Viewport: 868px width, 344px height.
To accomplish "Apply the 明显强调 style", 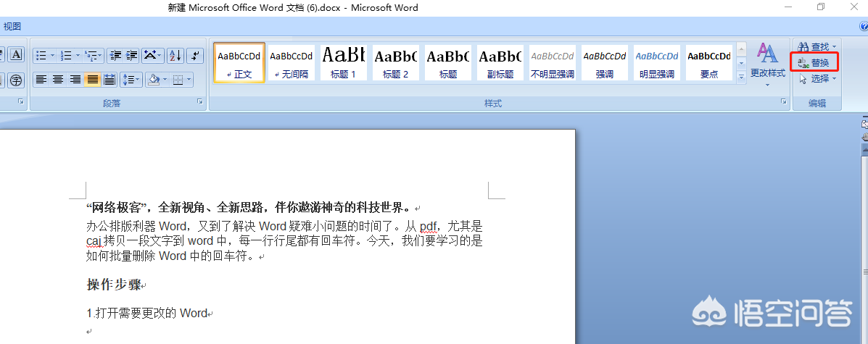I will pos(656,63).
